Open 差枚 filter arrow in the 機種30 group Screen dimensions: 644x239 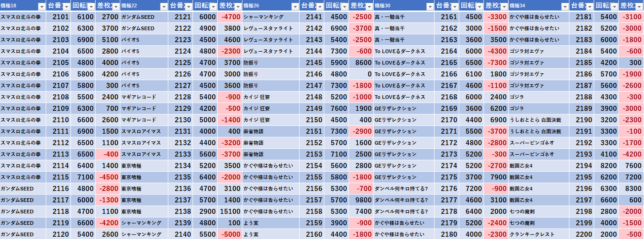click(504, 6)
